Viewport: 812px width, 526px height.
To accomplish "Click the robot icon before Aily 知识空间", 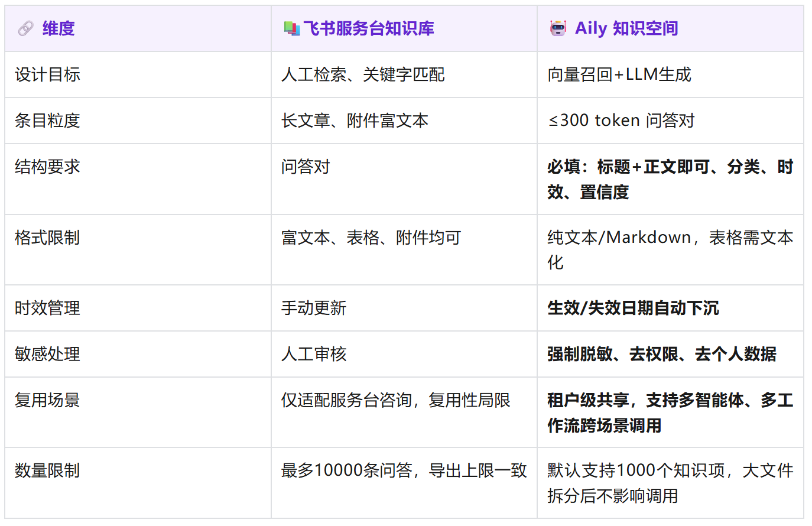I will 558,28.
